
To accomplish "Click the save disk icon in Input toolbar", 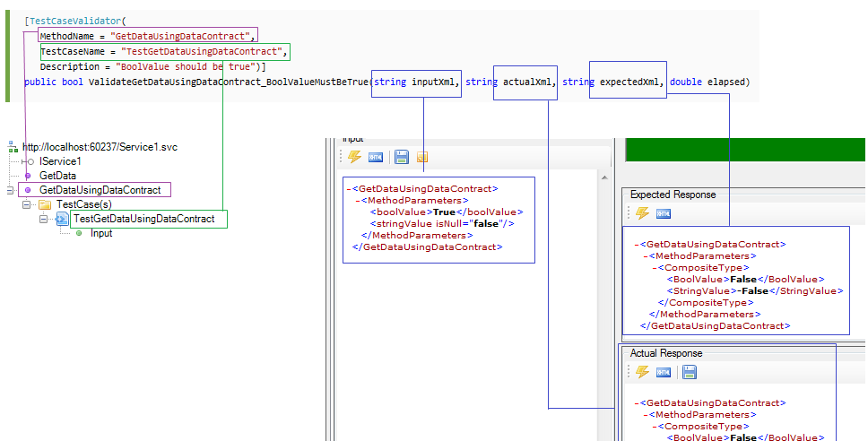I will pos(402,157).
